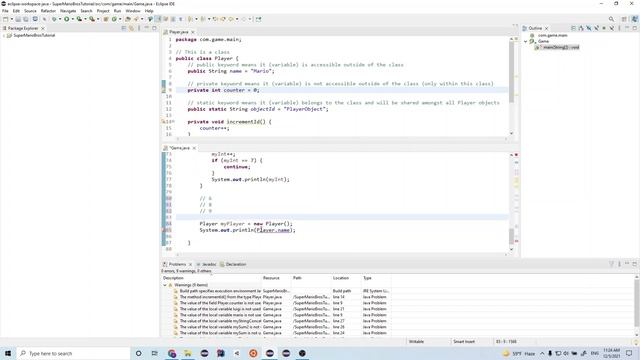Screen dimensions: 640x360
Task: Run the program with green Run icon
Action: click(67, 19)
